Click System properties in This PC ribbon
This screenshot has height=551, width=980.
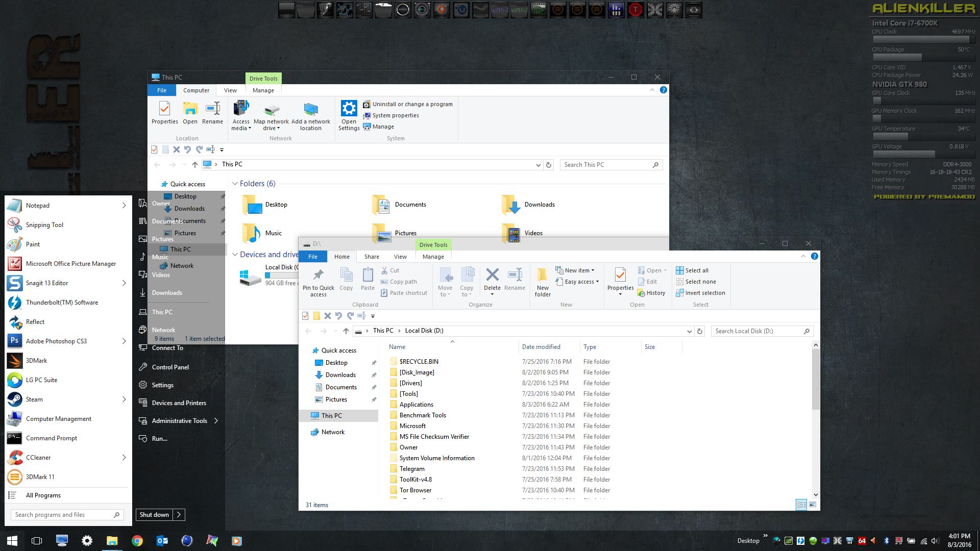(391, 115)
